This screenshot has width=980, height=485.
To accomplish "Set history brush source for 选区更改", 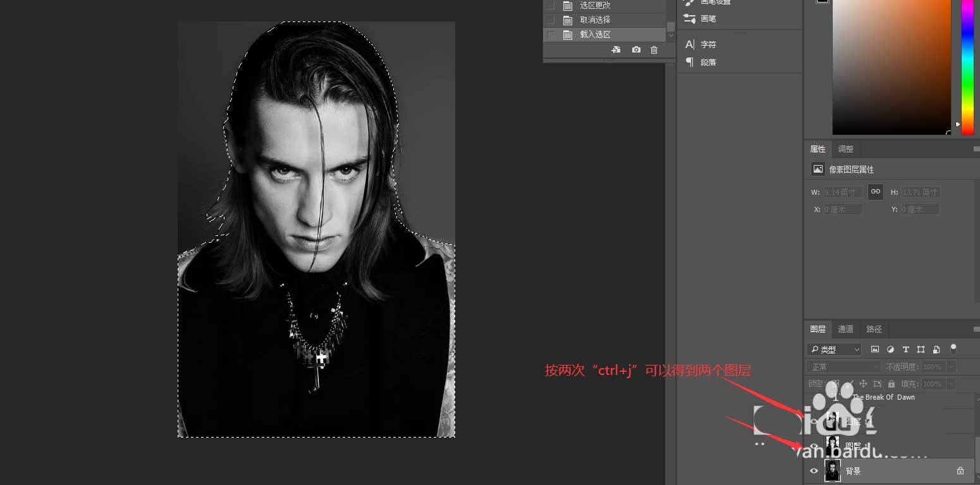I will [x=551, y=6].
